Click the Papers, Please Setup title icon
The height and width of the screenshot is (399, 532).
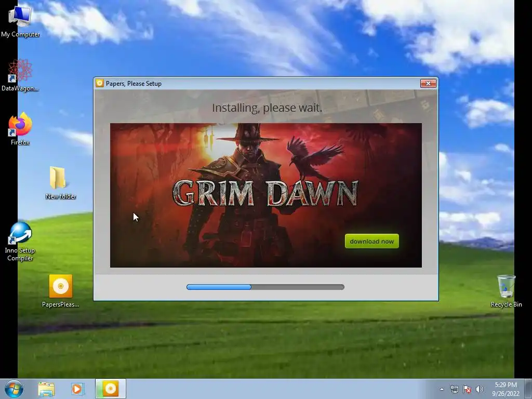[x=99, y=84]
